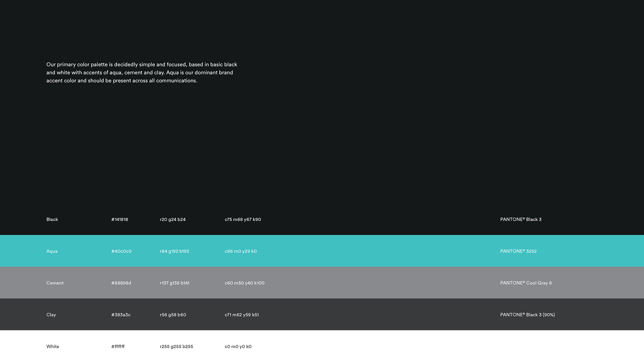Viewport: 644px width, 362px height.
Task: Click the PANTONE Black 3 label
Action: [x=521, y=219]
